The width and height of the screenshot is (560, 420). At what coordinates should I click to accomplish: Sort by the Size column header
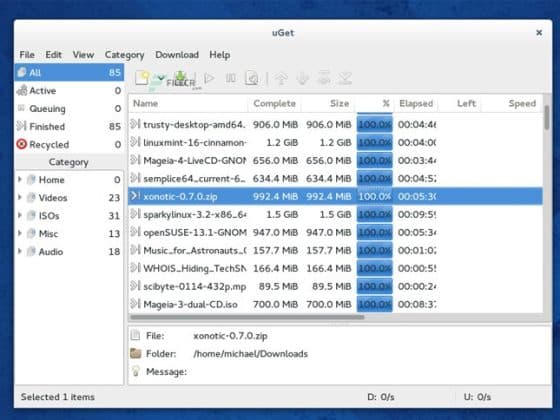click(x=328, y=103)
